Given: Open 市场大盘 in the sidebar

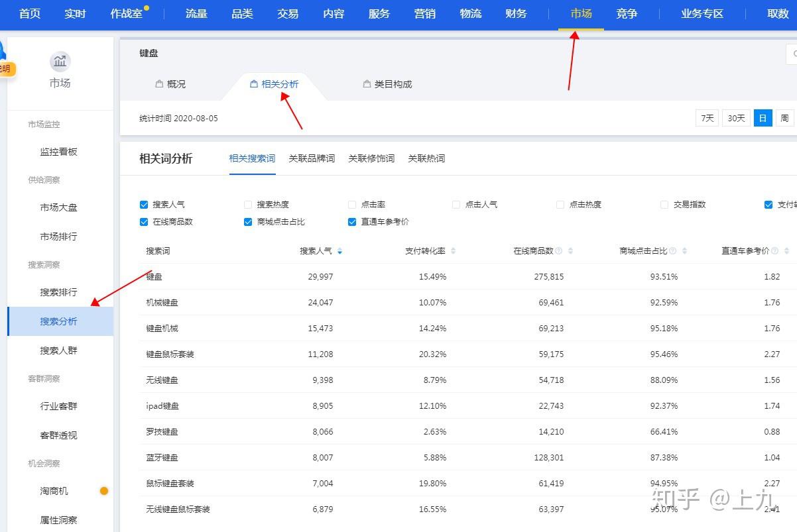Looking at the screenshot, I should tap(59, 207).
